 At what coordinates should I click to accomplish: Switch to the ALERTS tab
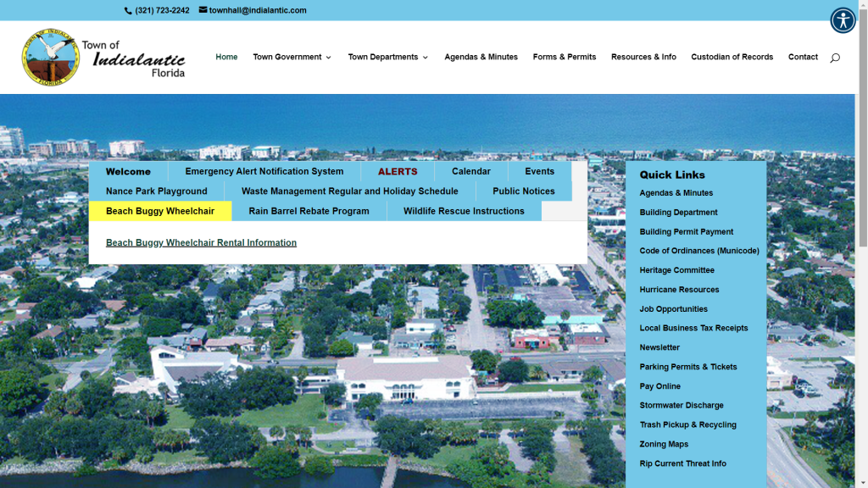pyautogui.click(x=398, y=171)
